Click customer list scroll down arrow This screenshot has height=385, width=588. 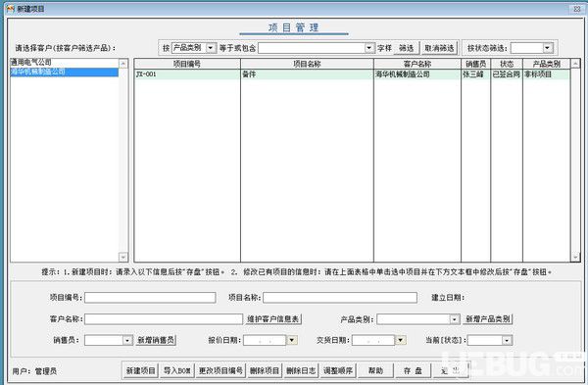coord(123,257)
